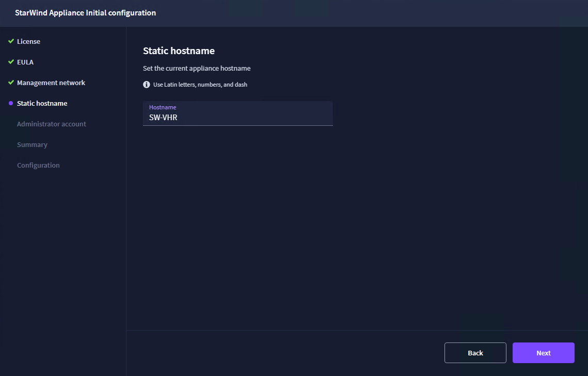The image size is (588, 376).
Task: Click the checkmark beside Management network
Action: pos(11,83)
